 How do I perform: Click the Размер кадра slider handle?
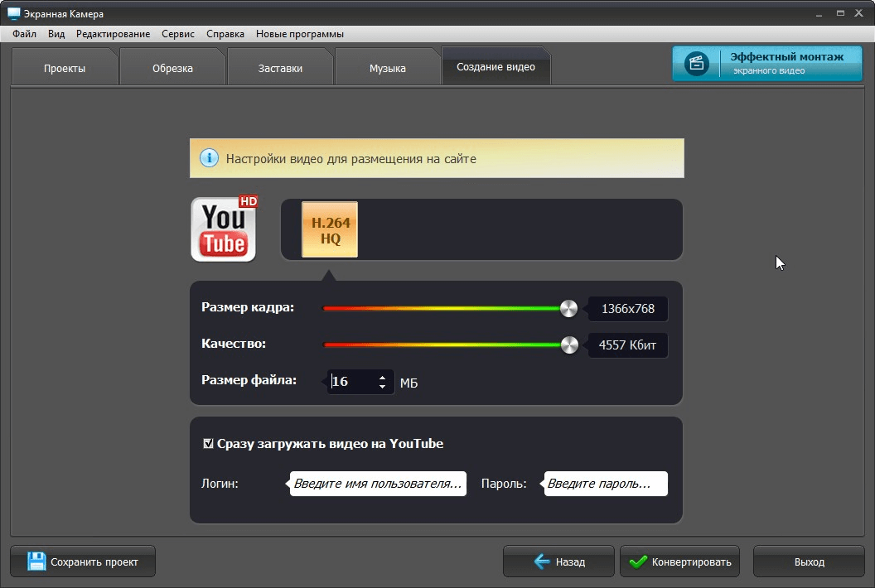568,309
